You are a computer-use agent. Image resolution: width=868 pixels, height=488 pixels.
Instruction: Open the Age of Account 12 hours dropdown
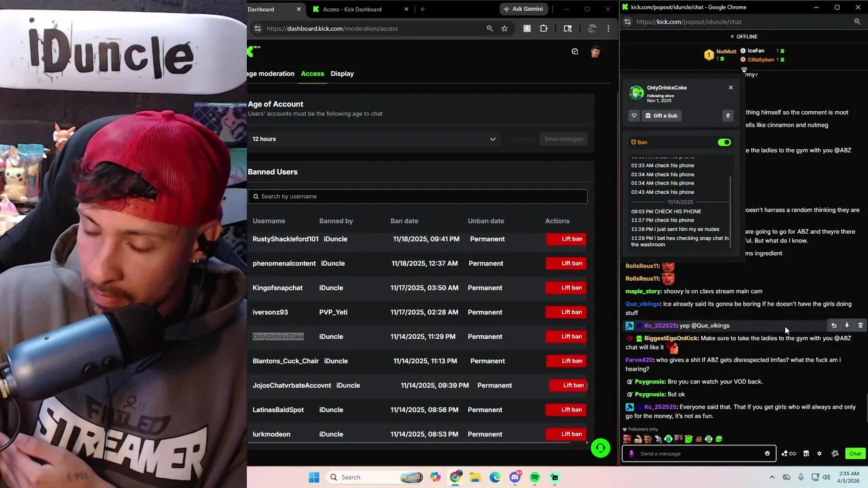tap(374, 139)
